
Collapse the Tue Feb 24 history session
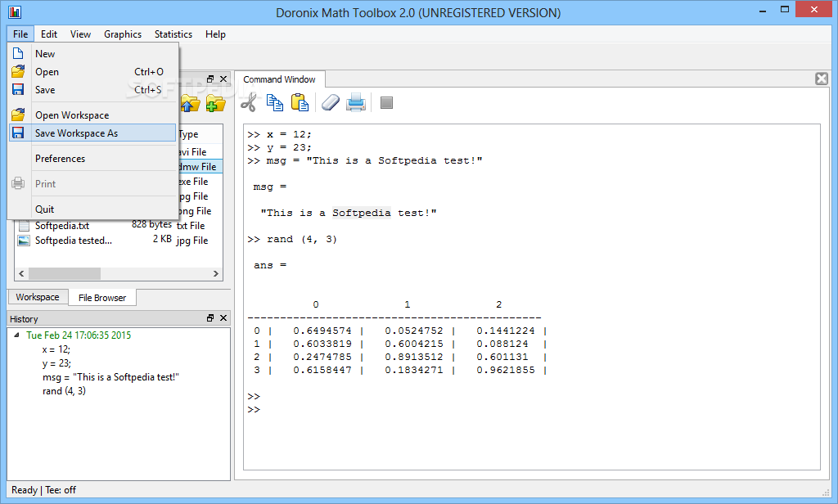tap(16, 335)
